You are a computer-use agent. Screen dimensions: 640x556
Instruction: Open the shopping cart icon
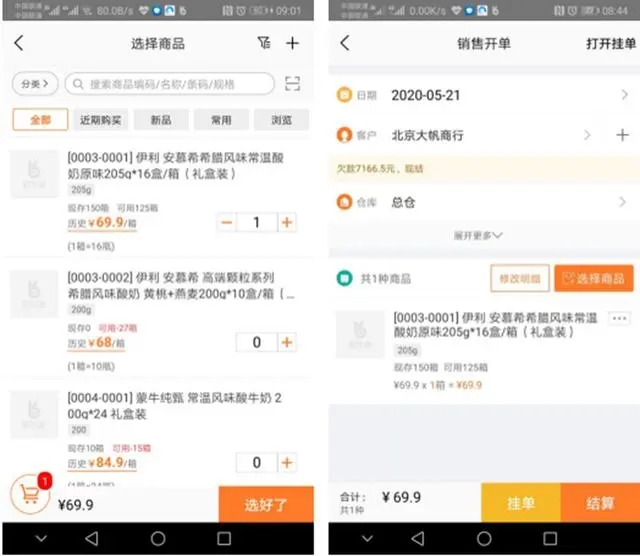pyautogui.click(x=31, y=494)
